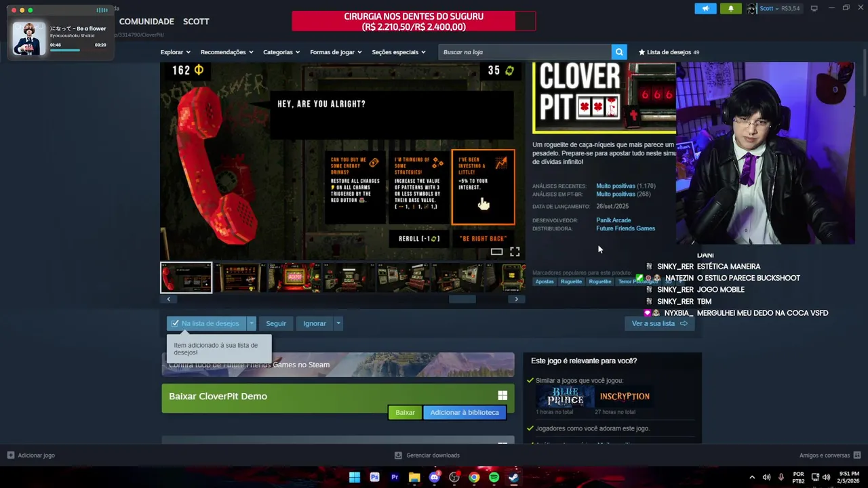Launch Photoshop from the taskbar

point(374,477)
